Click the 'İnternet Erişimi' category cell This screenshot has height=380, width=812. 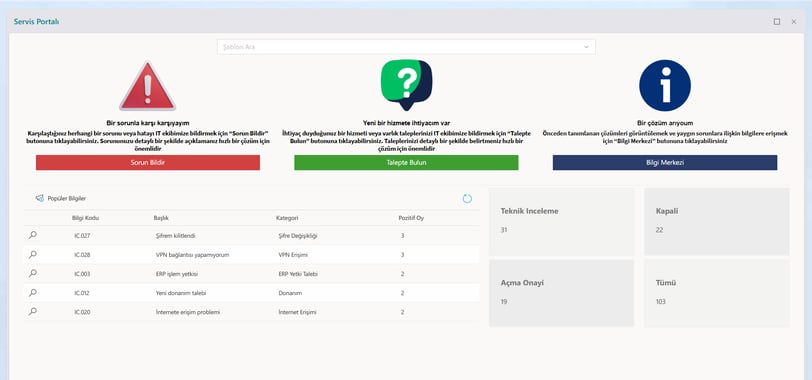(297, 312)
